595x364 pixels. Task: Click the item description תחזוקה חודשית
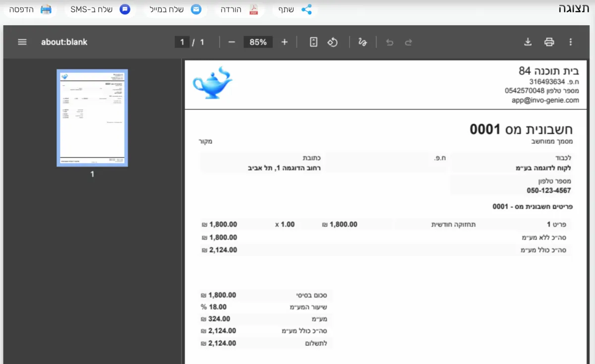454,225
